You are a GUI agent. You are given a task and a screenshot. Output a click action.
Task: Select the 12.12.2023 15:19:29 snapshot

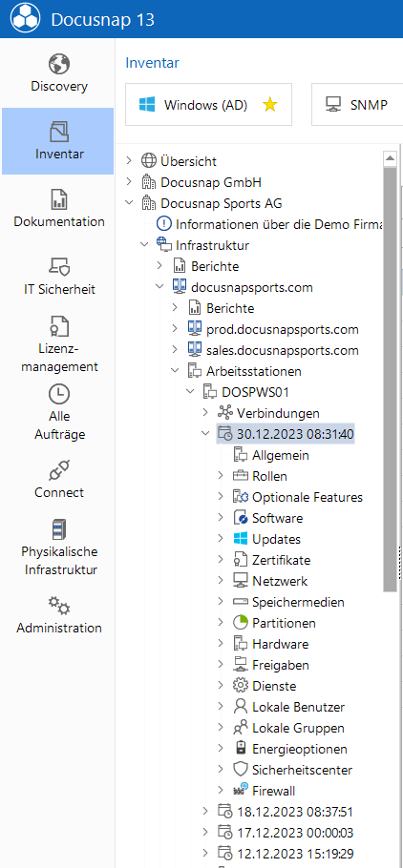click(x=295, y=854)
